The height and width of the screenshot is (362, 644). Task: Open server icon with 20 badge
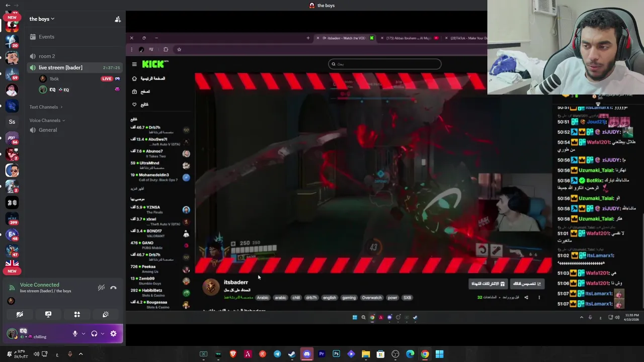tap(12, 41)
